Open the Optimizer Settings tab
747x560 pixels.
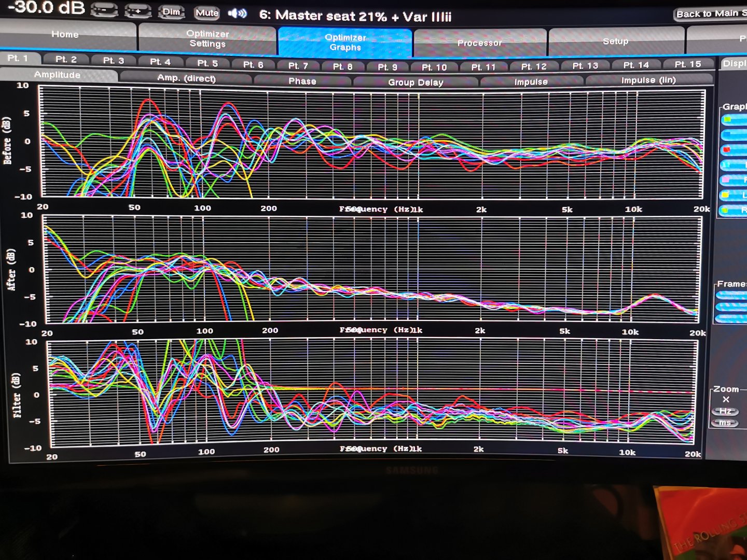tap(208, 39)
